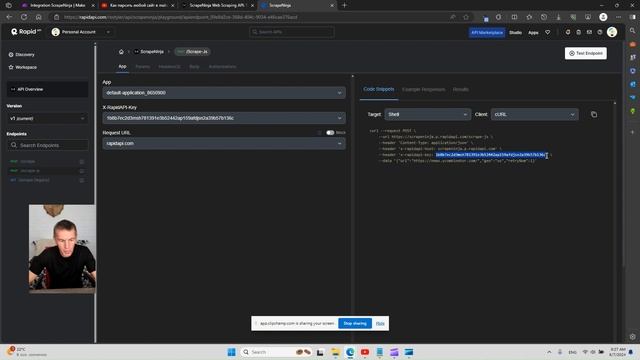Open the clock and date in the system tray
Viewport: 640px width, 360px height.
tap(617, 352)
